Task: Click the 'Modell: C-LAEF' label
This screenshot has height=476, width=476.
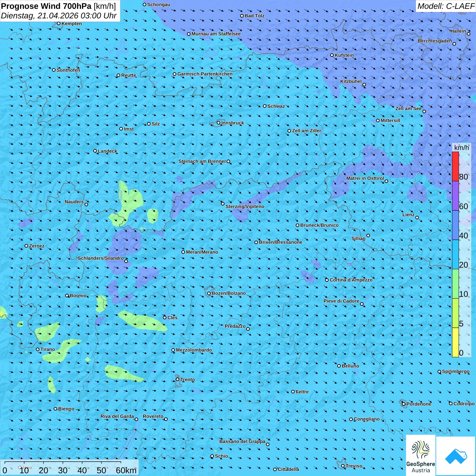Action: tap(446, 6)
